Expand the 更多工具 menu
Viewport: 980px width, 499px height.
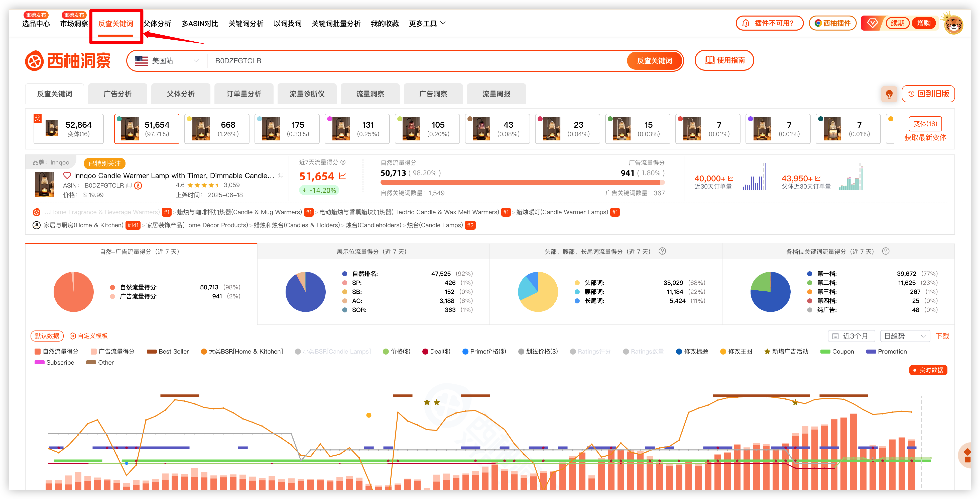(427, 24)
